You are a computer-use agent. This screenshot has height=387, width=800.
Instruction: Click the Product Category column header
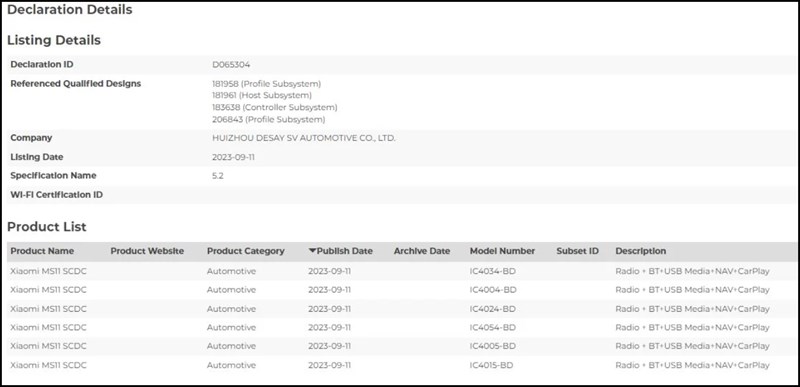(245, 251)
